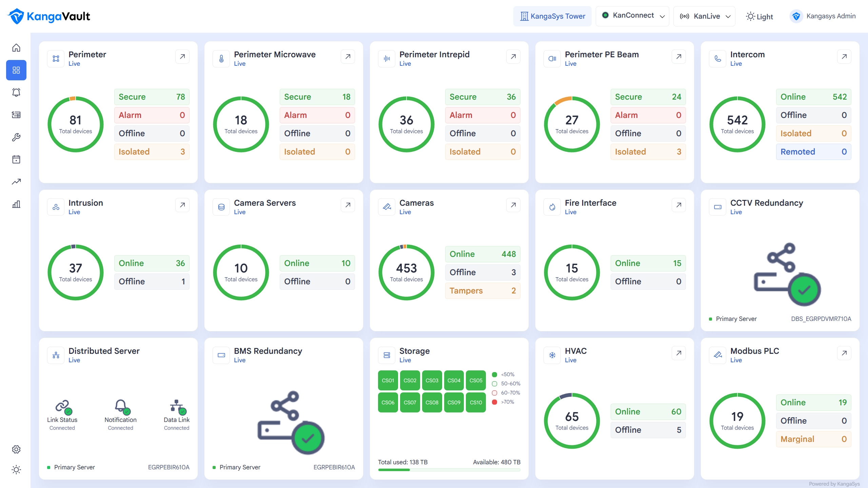Click the HVAC Offline 5 row
Screen dimensions: 868x488
[x=648, y=430]
